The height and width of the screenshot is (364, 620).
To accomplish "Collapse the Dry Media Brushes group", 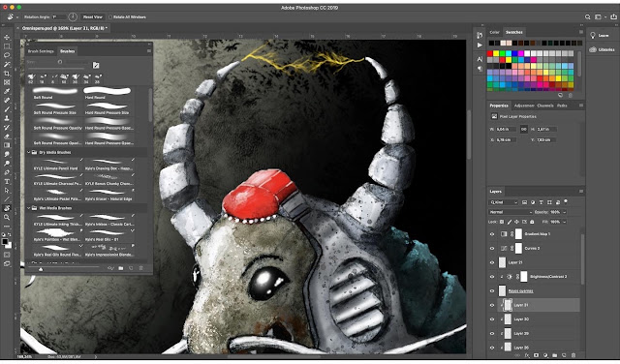I will [28, 152].
